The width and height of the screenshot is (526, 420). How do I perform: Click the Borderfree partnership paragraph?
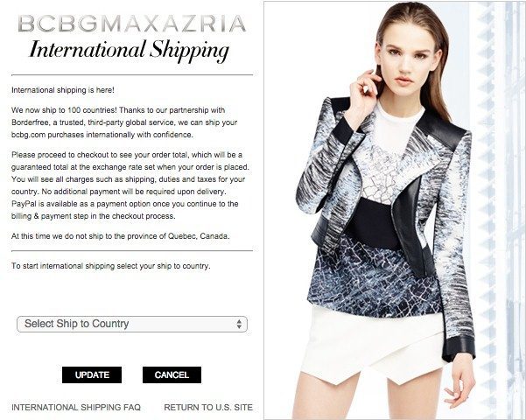[x=124, y=122]
